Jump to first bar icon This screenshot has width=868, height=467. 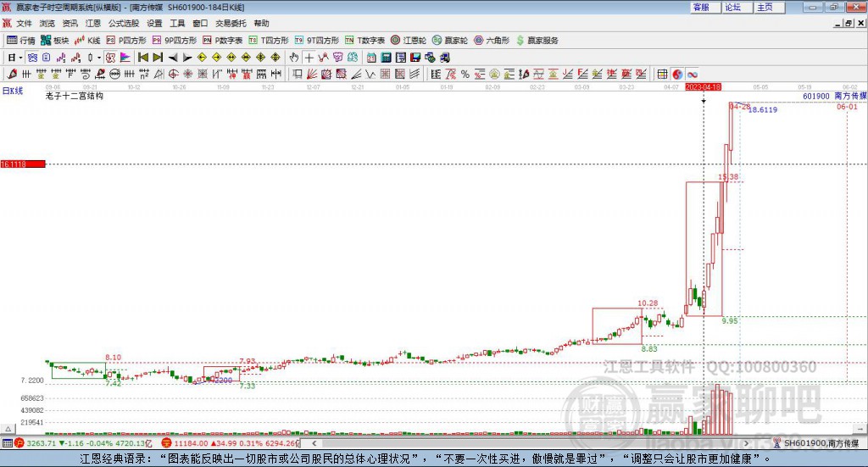point(143,58)
